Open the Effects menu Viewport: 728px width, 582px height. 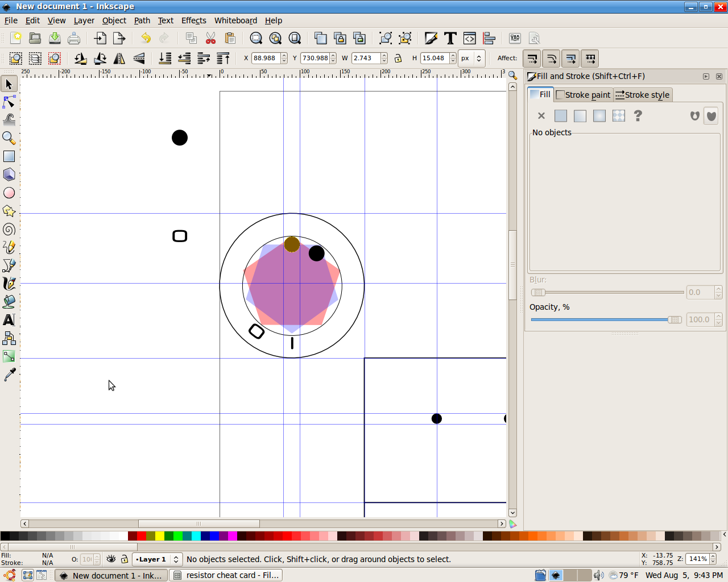tap(193, 20)
